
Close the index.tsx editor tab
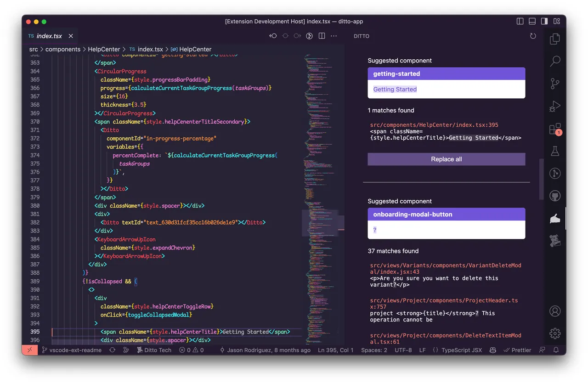point(71,36)
